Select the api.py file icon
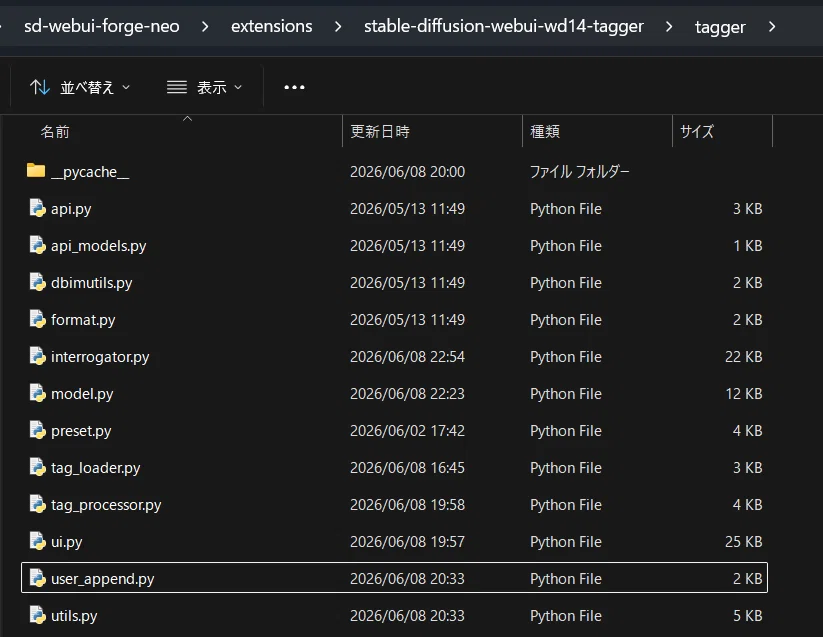The image size is (823, 637). (x=37, y=208)
